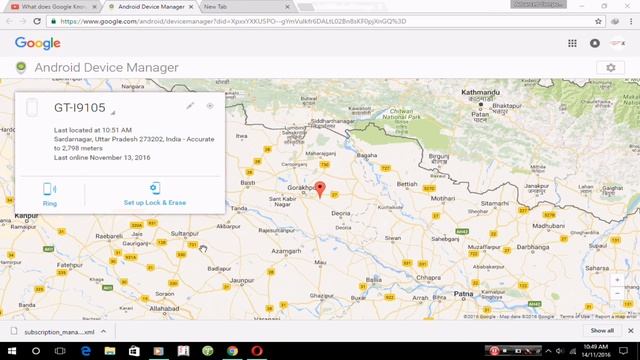
Task: Reload the current page
Action: pyautogui.click(x=37, y=21)
